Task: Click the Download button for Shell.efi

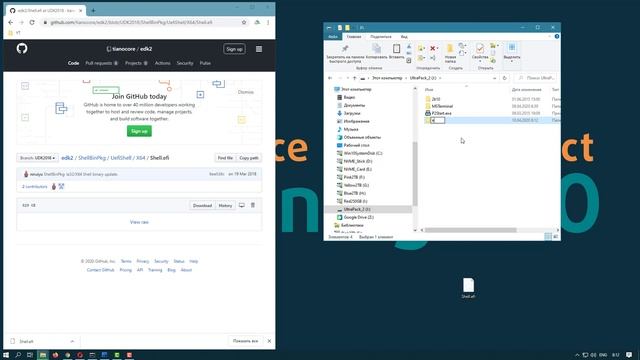Action: 202,205
